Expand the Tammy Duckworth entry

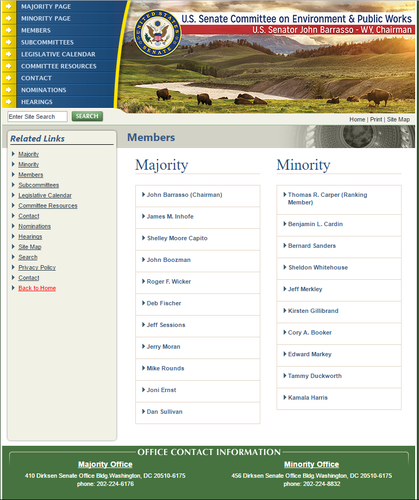339,377
